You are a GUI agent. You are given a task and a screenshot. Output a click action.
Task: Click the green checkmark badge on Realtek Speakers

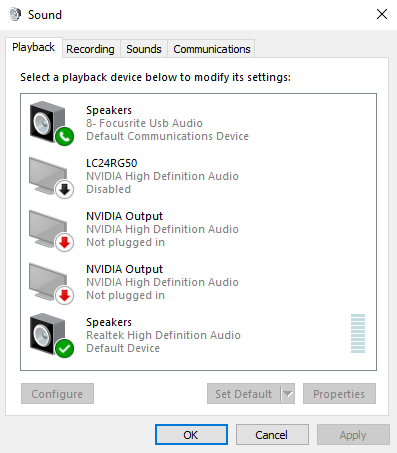click(x=64, y=349)
